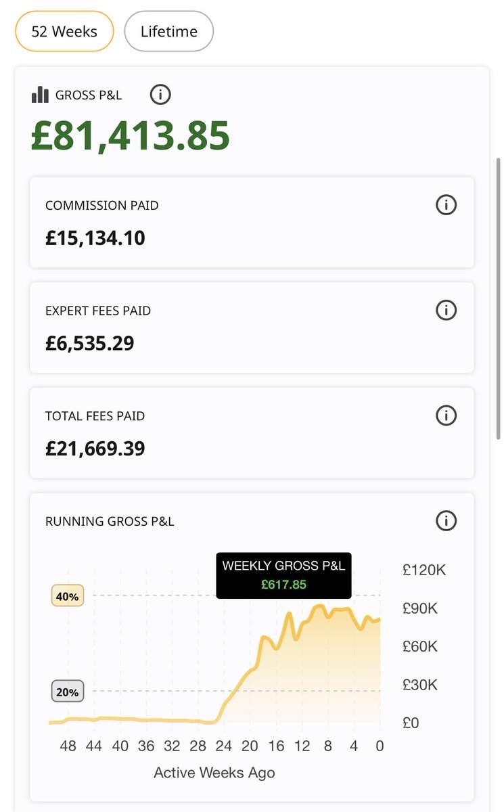The height and width of the screenshot is (812, 504).
Task: Show info for Total Fees Paid
Action: (x=446, y=415)
